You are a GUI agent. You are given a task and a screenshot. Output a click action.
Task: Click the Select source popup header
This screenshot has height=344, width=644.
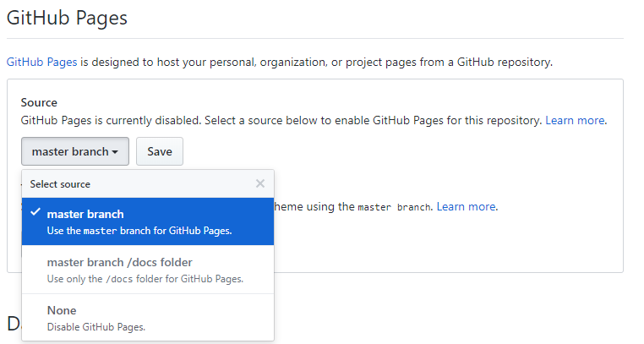click(148, 184)
